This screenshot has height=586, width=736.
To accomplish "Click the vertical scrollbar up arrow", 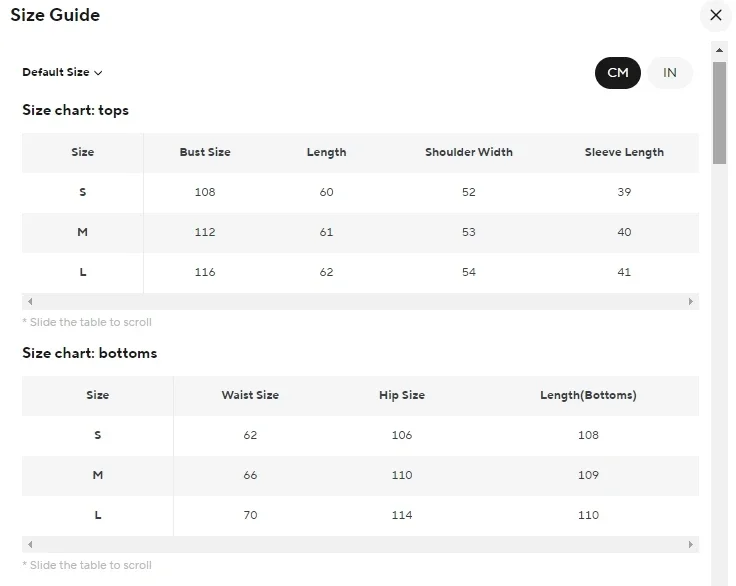I will click(719, 49).
